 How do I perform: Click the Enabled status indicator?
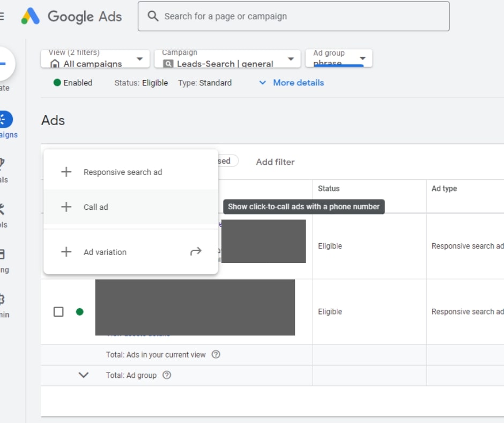point(73,83)
